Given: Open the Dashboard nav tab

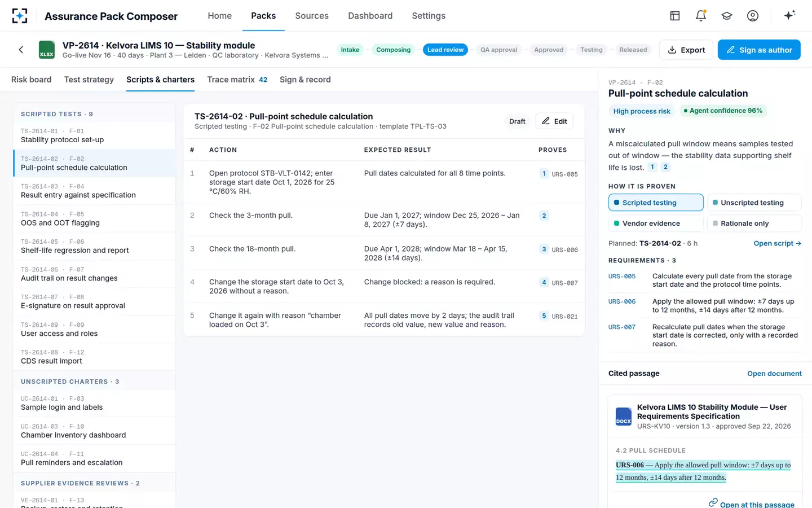Looking at the screenshot, I should pos(370,16).
